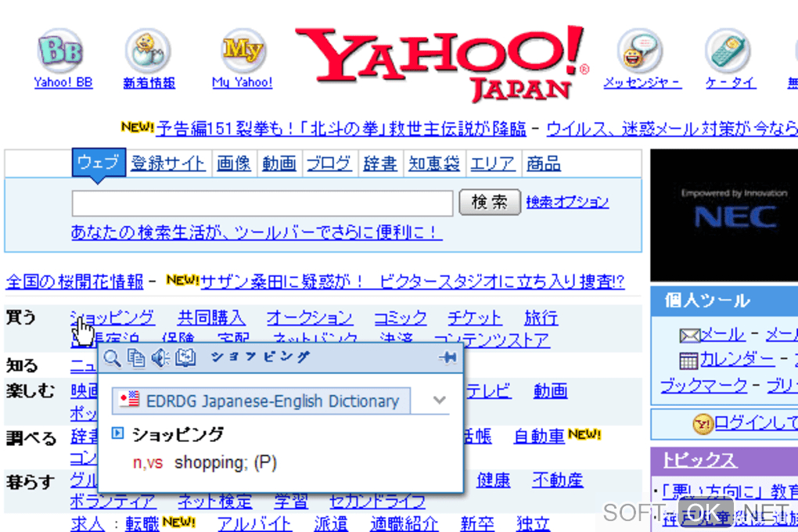
Task: Open the メッセンジャー smiley icon
Action: pyautogui.click(x=640, y=50)
